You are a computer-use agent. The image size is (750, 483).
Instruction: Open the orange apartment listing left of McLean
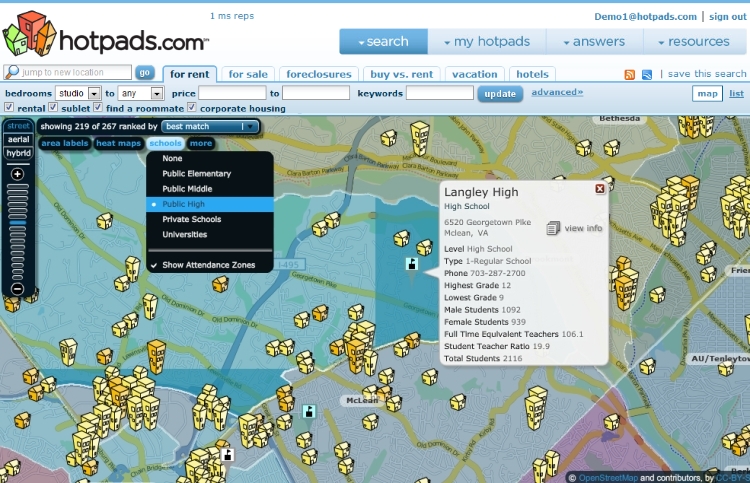[356, 356]
